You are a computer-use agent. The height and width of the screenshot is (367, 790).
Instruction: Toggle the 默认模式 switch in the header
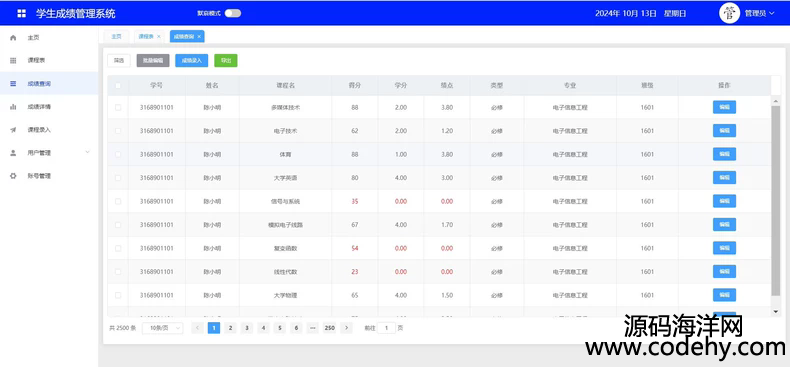click(233, 14)
